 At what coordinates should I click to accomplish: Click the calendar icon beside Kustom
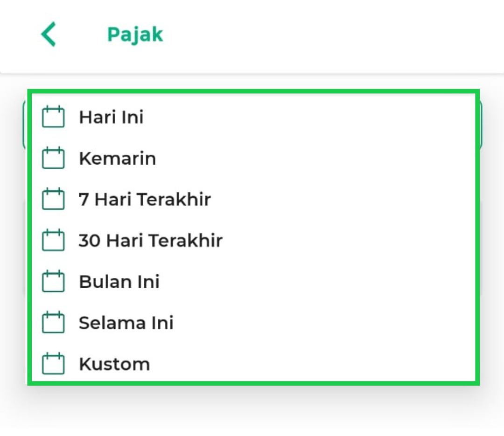coord(53,364)
